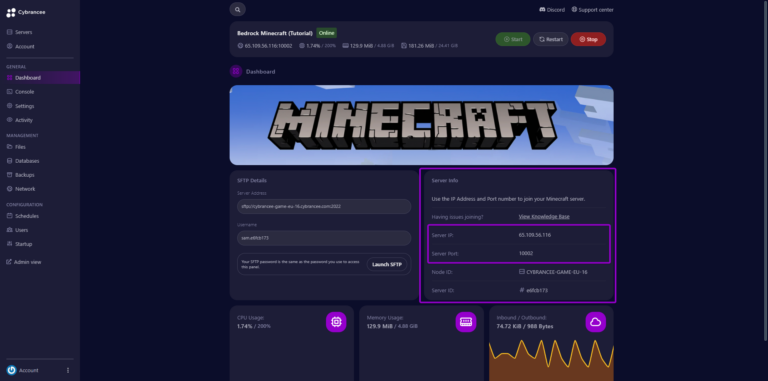Open the Settings page
Viewport: 768px width, 381px height.
coord(24,106)
